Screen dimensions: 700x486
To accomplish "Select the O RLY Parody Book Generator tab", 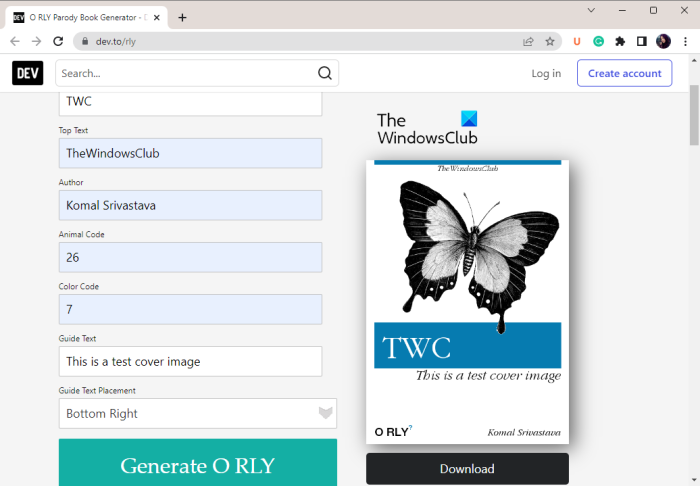I will click(x=87, y=18).
